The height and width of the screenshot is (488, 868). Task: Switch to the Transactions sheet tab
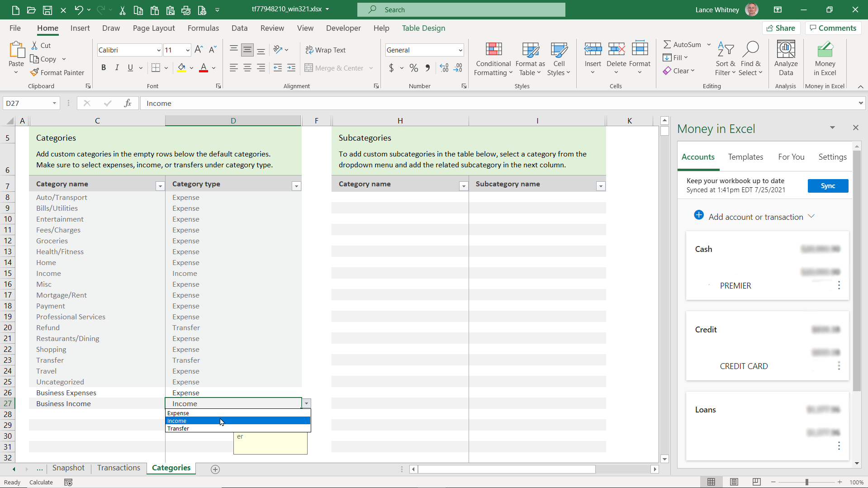point(119,468)
